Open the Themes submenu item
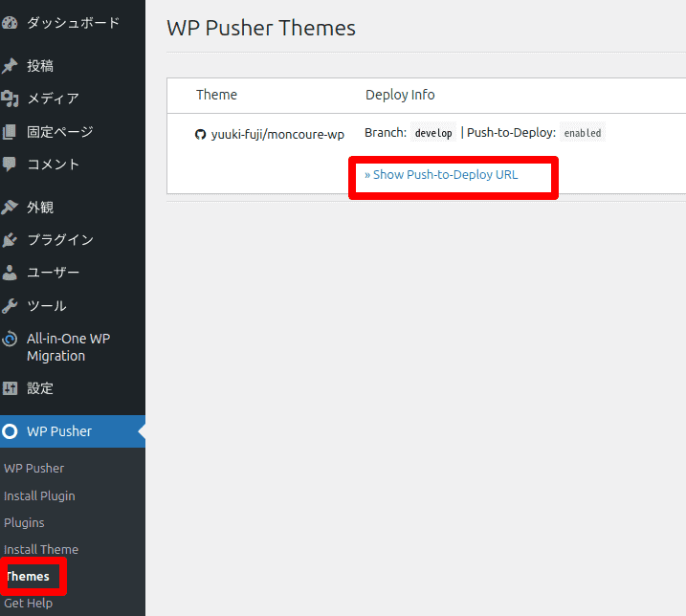Image resolution: width=686 pixels, height=616 pixels. pyautogui.click(x=27, y=576)
